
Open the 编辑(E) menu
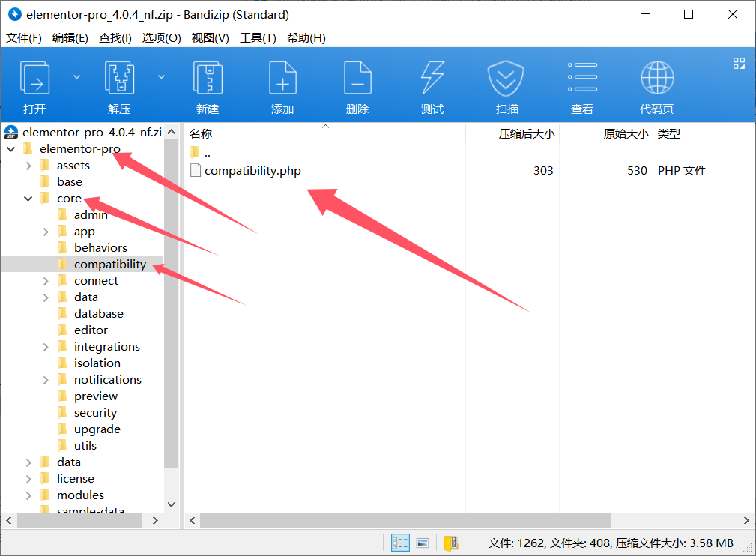click(70, 37)
